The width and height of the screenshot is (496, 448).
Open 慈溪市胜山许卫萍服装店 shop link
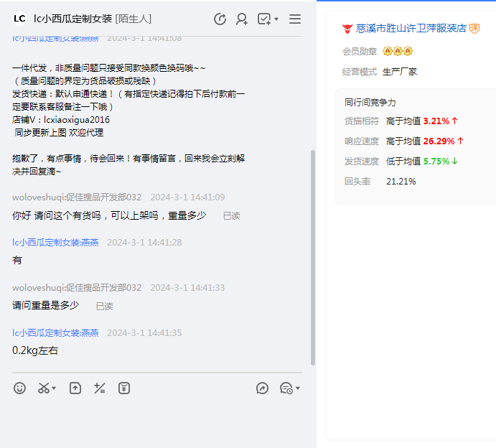pyautogui.click(x=411, y=29)
